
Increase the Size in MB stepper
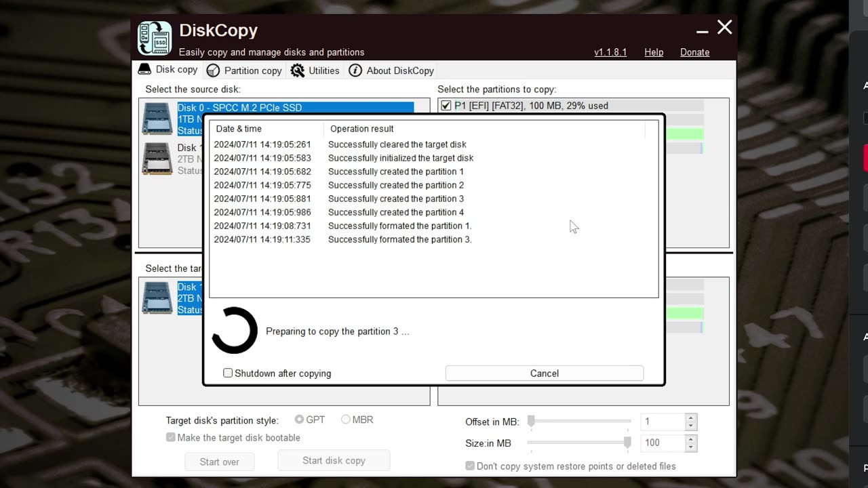pyautogui.click(x=691, y=439)
